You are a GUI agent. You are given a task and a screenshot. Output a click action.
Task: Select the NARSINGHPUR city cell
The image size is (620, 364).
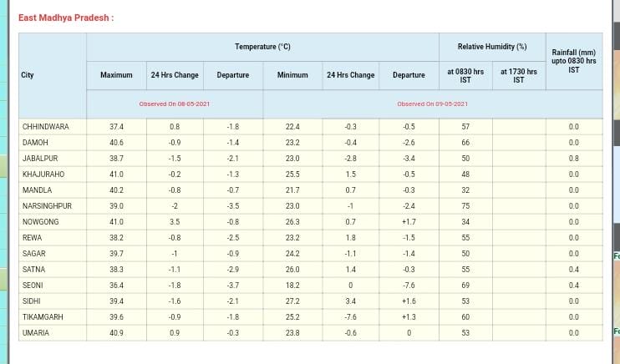coord(47,206)
